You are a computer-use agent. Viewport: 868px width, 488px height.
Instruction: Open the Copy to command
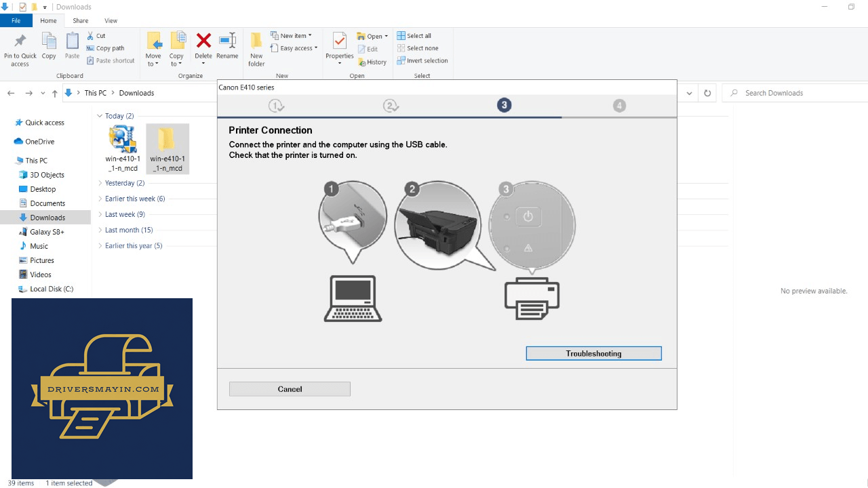point(177,49)
